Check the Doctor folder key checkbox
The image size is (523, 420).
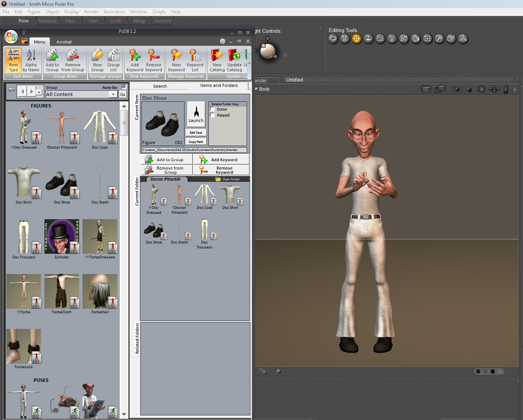[x=212, y=109]
